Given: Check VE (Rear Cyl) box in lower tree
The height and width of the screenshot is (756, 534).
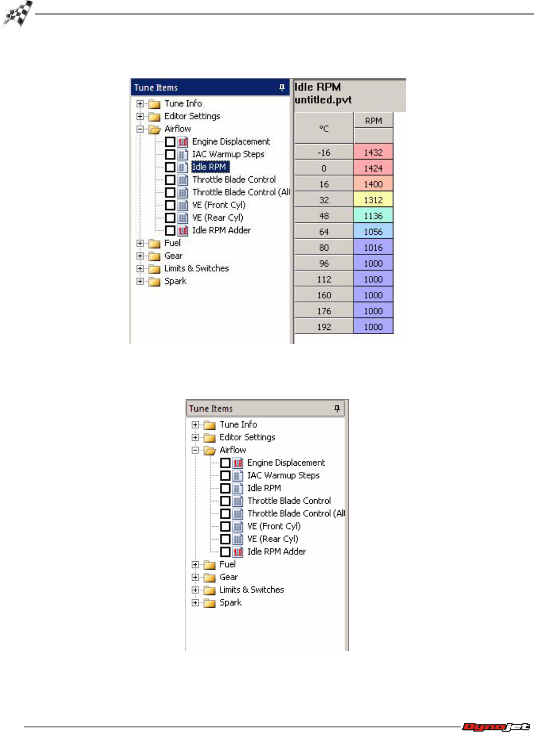Looking at the screenshot, I should tap(225, 538).
